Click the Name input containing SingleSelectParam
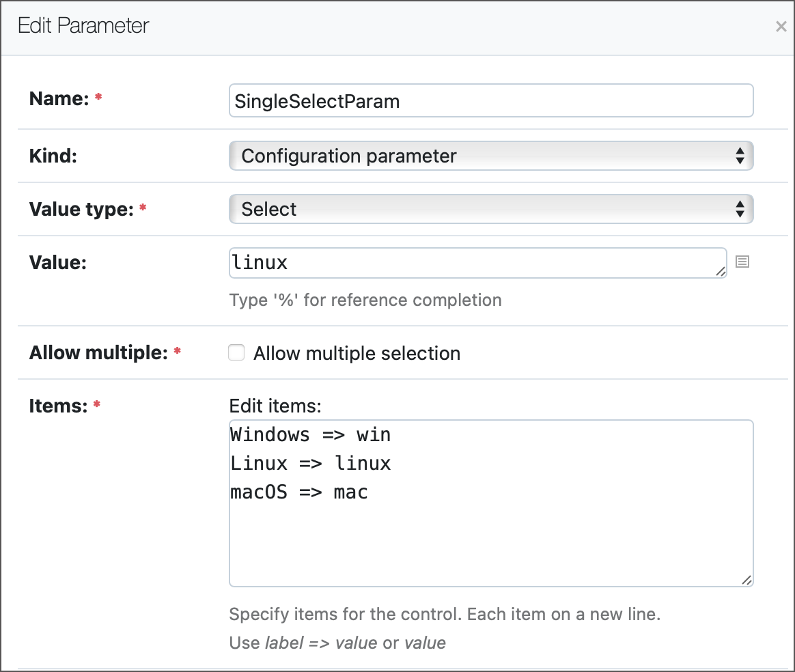The width and height of the screenshot is (795, 672). [490, 100]
